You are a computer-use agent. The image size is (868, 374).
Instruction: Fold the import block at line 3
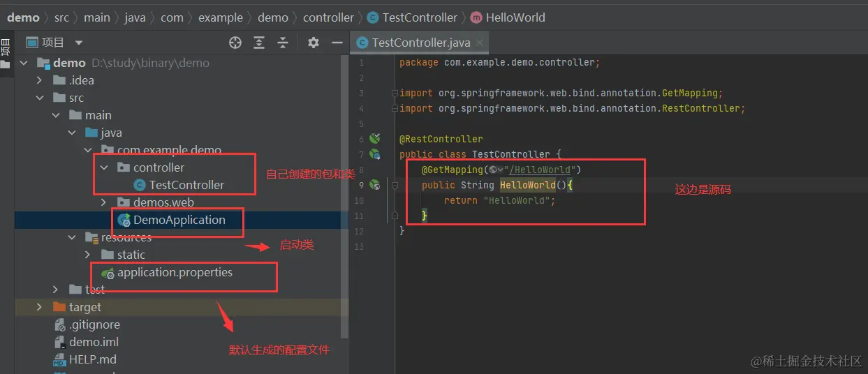pyautogui.click(x=395, y=93)
